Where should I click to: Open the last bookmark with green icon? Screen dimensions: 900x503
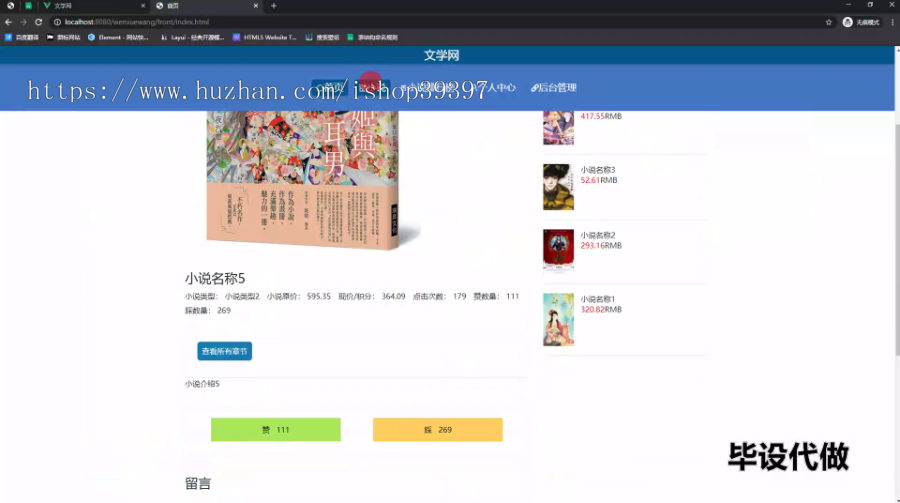pyautogui.click(x=372, y=37)
